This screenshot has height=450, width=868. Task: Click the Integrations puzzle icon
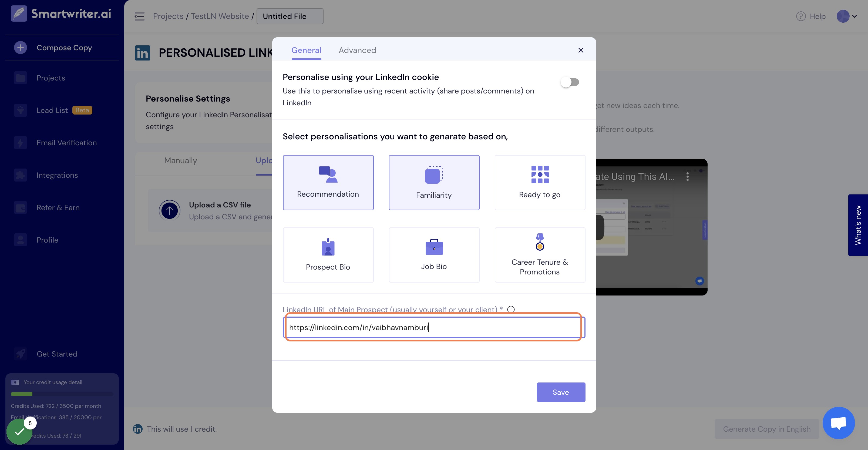[x=21, y=175]
